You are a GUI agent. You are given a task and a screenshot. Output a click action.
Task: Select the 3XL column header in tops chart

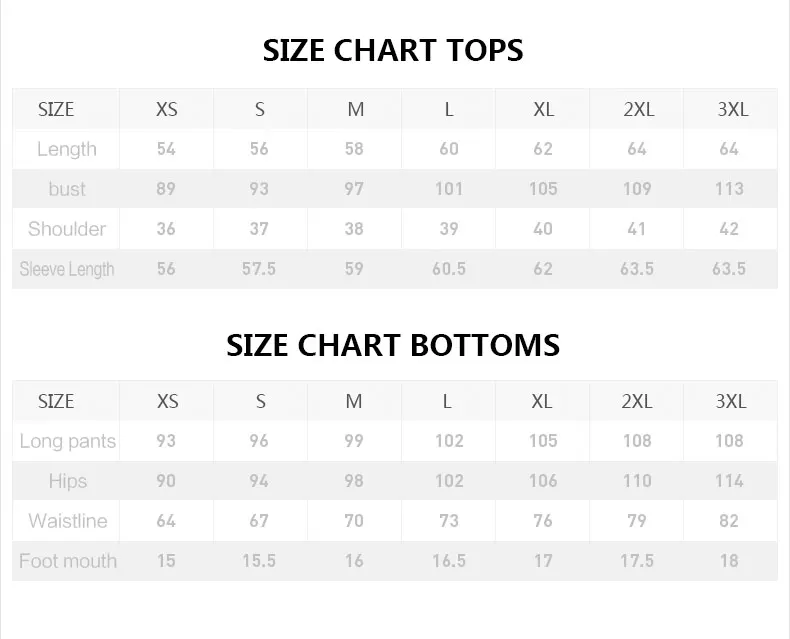pos(733,109)
